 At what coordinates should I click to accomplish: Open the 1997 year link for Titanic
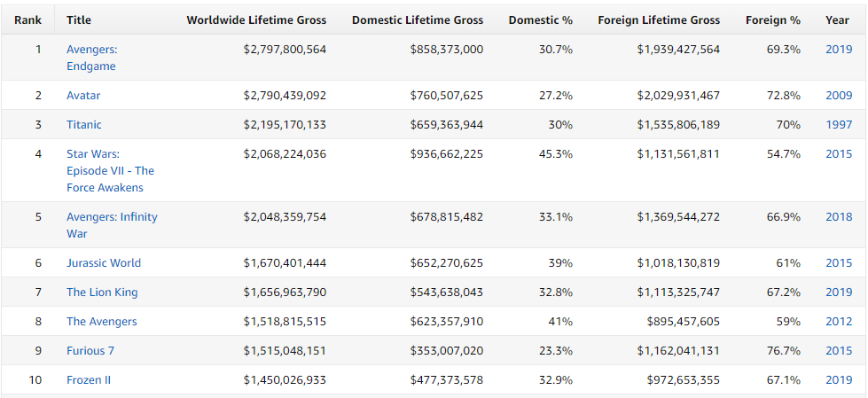[840, 125]
